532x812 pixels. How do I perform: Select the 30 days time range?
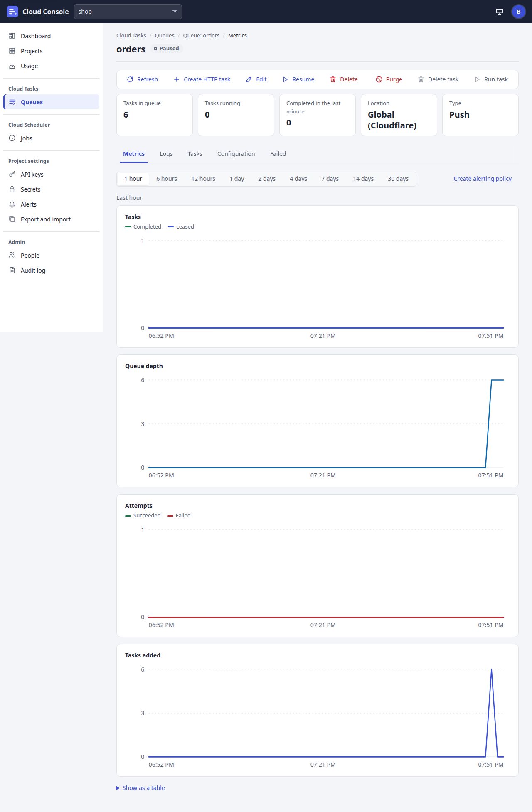398,179
